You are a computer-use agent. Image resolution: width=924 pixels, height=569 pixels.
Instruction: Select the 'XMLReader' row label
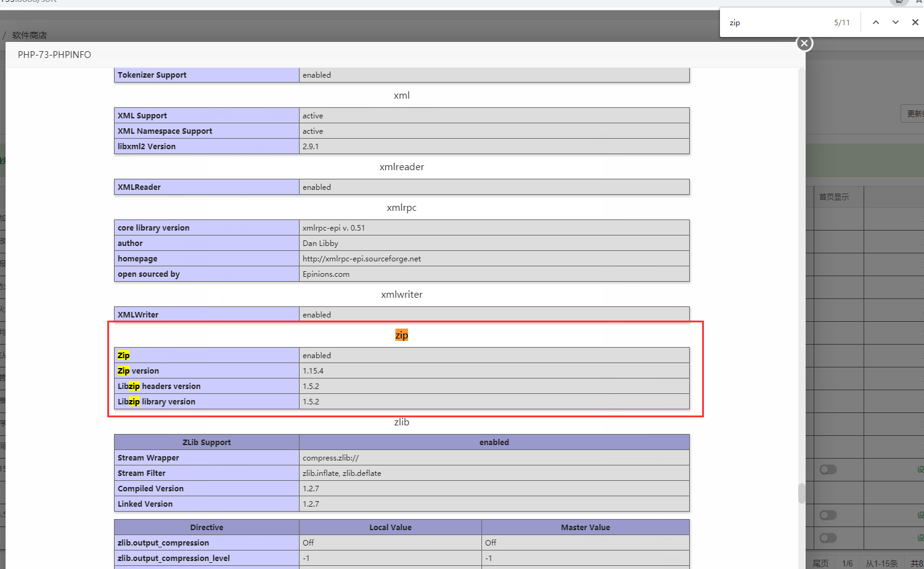pyautogui.click(x=139, y=187)
